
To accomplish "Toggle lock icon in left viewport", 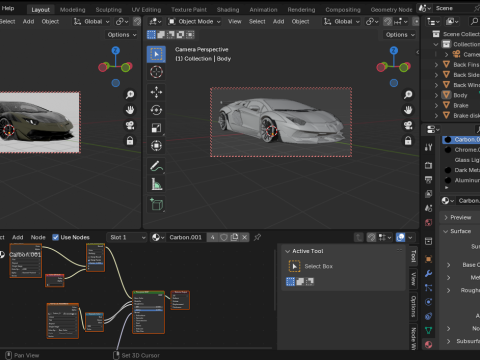I will [x=130, y=141].
